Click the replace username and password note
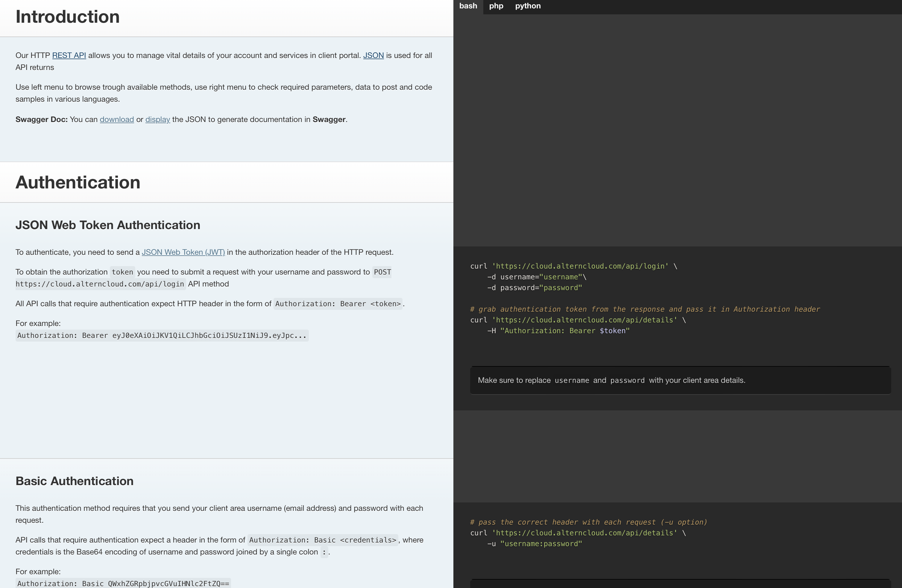Viewport: 902px width, 588px height. (611, 380)
